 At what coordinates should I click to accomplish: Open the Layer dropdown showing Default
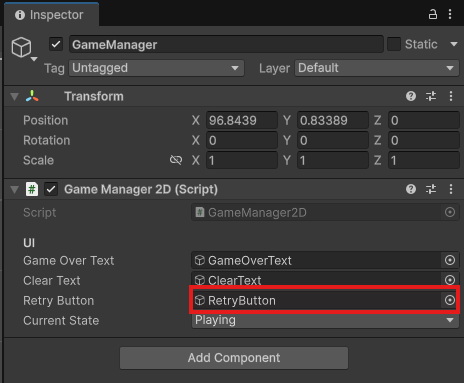coord(377,68)
